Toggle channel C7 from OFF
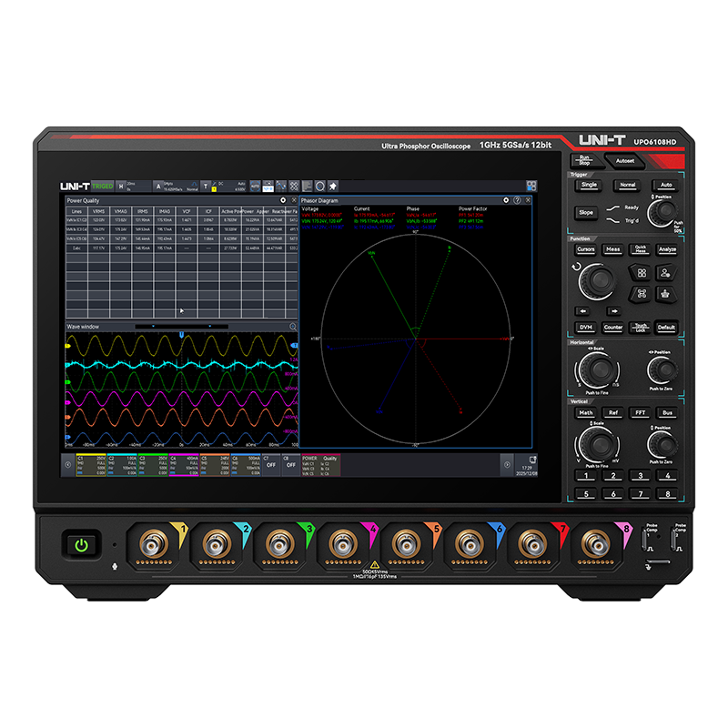Image resolution: width=728 pixels, height=728 pixels. tap(270, 465)
